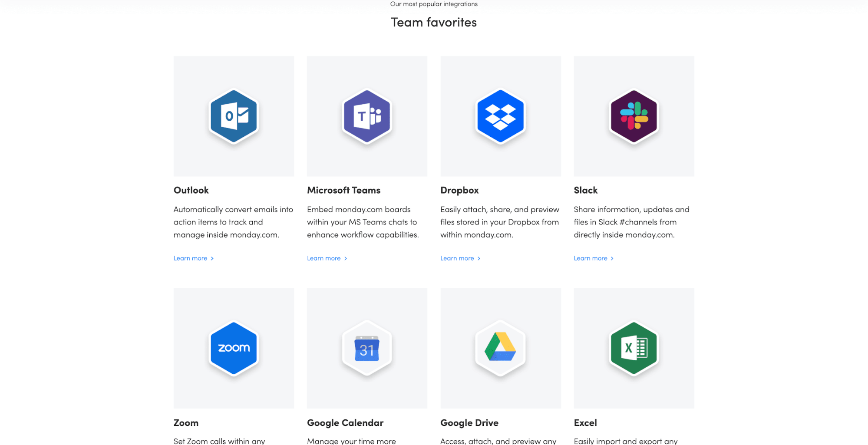Select the Microsoft Teams card title

coord(343,190)
